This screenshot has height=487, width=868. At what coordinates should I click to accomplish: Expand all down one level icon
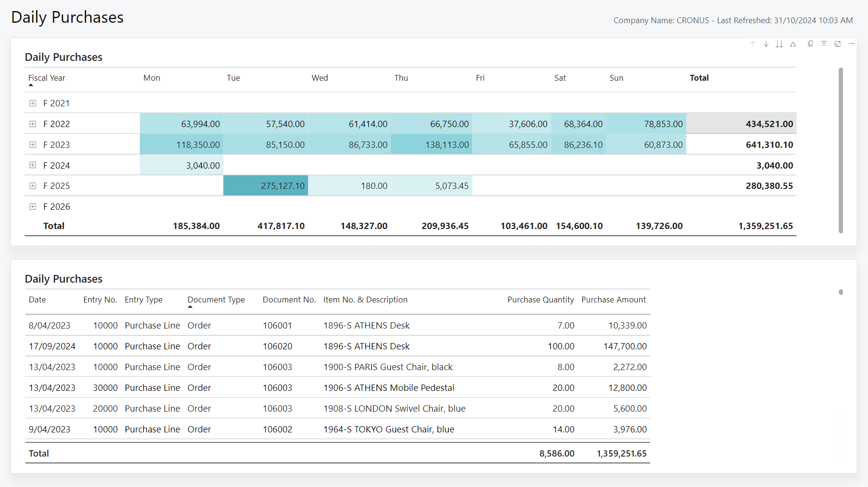pyautogui.click(x=793, y=44)
